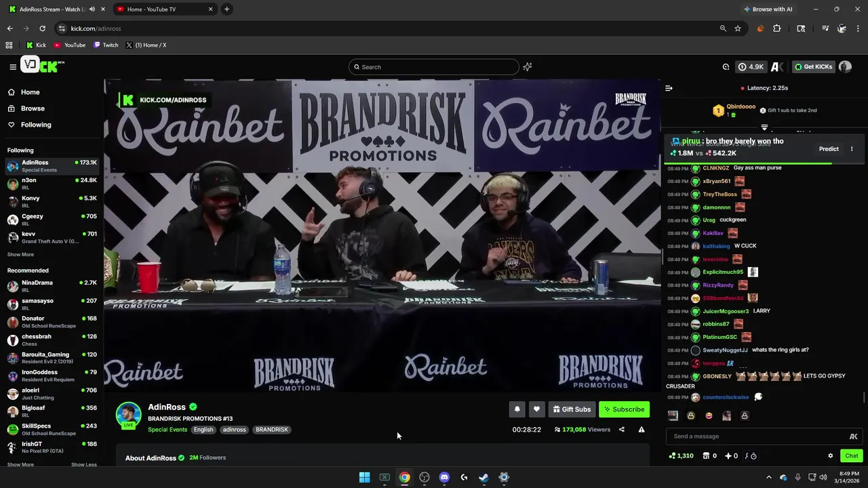The height and width of the screenshot is (488, 868).
Task: Click the AdinRoss channel avatar with LIVE badge
Action: click(x=128, y=416)
